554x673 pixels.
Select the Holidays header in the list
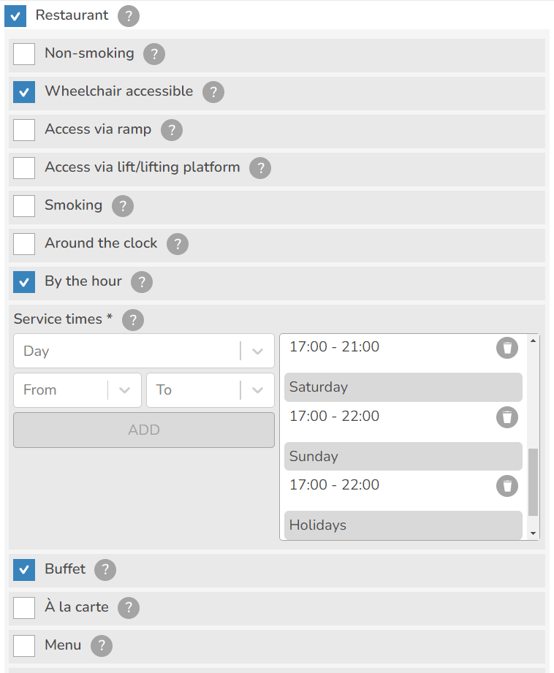click(403, 525)
